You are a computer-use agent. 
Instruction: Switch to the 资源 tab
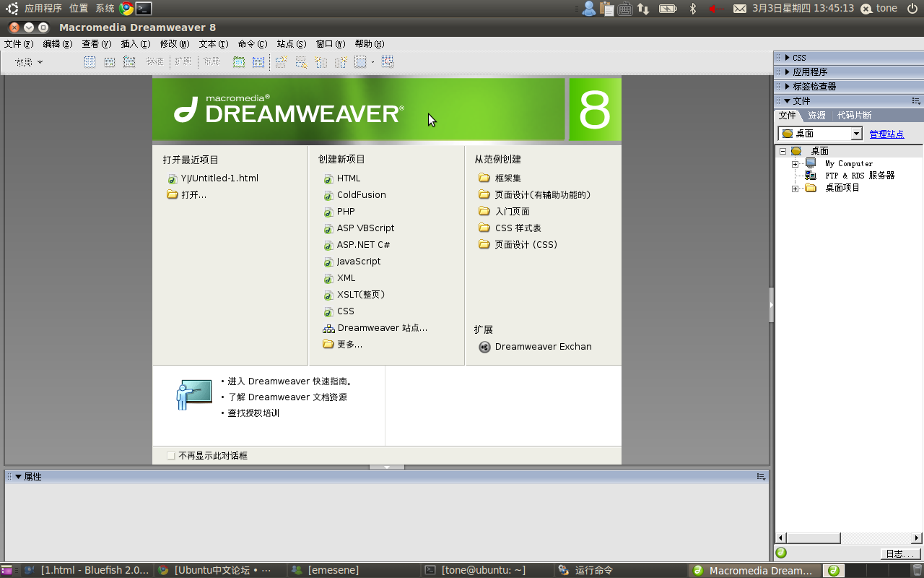[x=816, y=116]
